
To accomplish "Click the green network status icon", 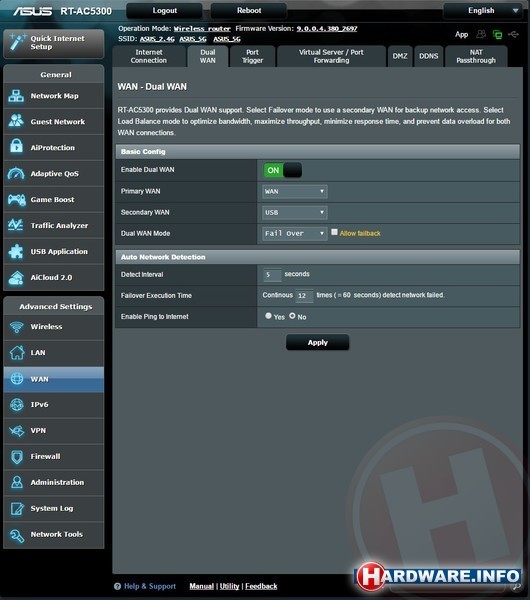I will [497, 34].
